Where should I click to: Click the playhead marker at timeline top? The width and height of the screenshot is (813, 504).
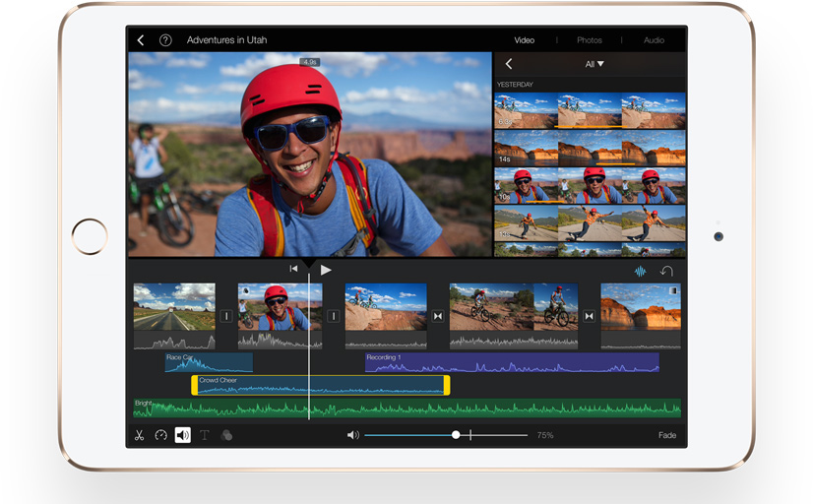click(309, 264)
